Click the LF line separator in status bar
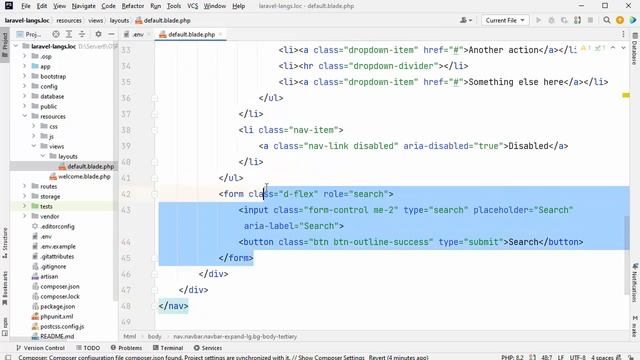 pyautogui.click(x=560, y=357)
